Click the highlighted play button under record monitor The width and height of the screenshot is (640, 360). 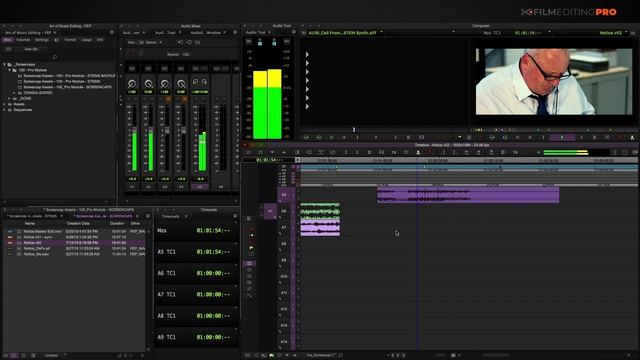pos(562,138)
